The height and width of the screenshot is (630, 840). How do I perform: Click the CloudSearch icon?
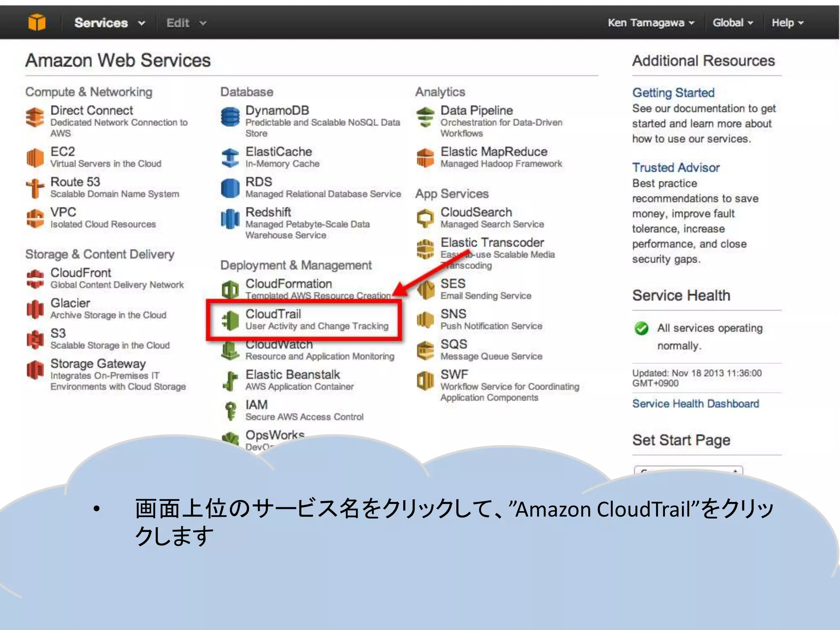click(425, 218)
